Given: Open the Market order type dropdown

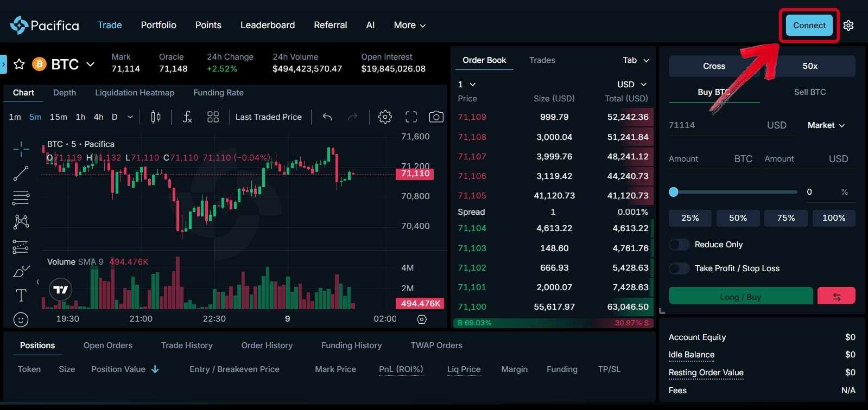Looking at the screenshot, I should click(x=826, y=125).
